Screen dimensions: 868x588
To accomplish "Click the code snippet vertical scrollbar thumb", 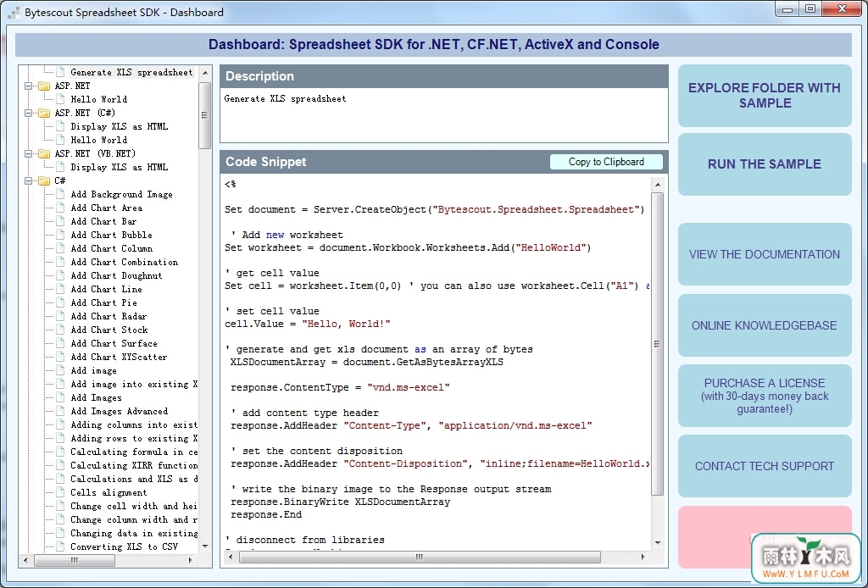I will (658, 344).
